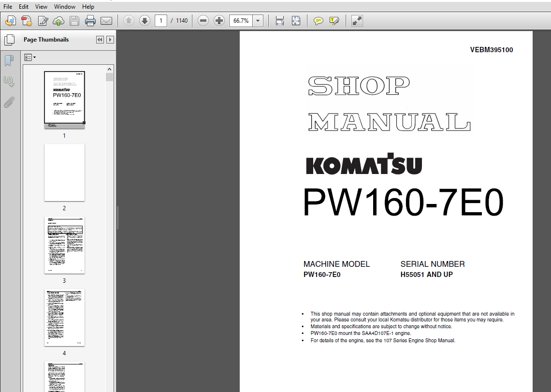Go to previous page arrow
The image size is (551, 392).
click(x=129, y=21)
